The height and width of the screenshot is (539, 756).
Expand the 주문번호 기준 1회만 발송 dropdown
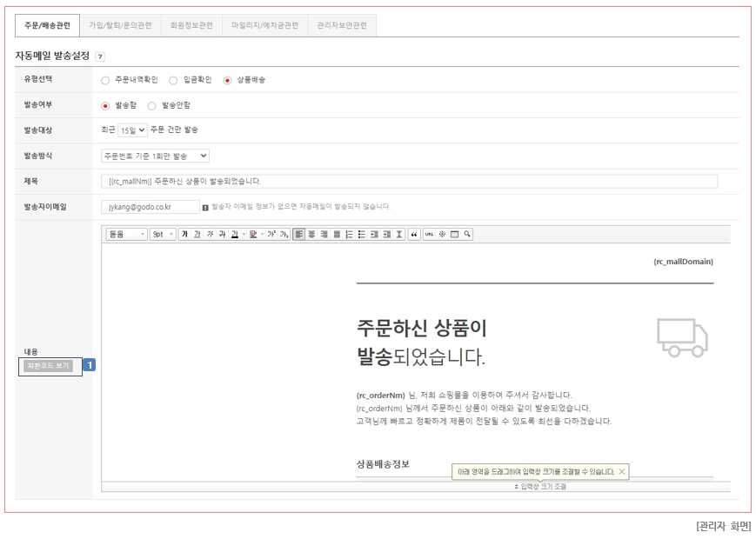155,156
